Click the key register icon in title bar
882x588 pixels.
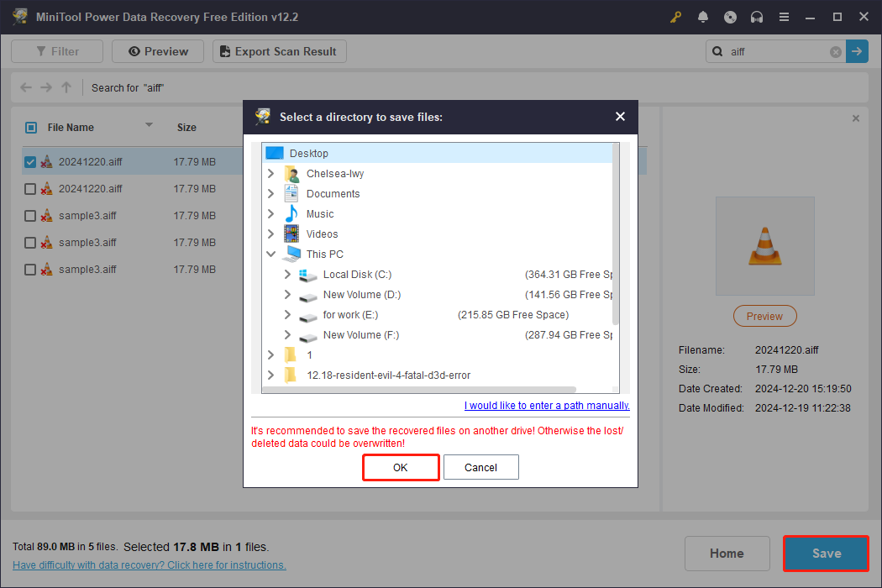(675, 17)
